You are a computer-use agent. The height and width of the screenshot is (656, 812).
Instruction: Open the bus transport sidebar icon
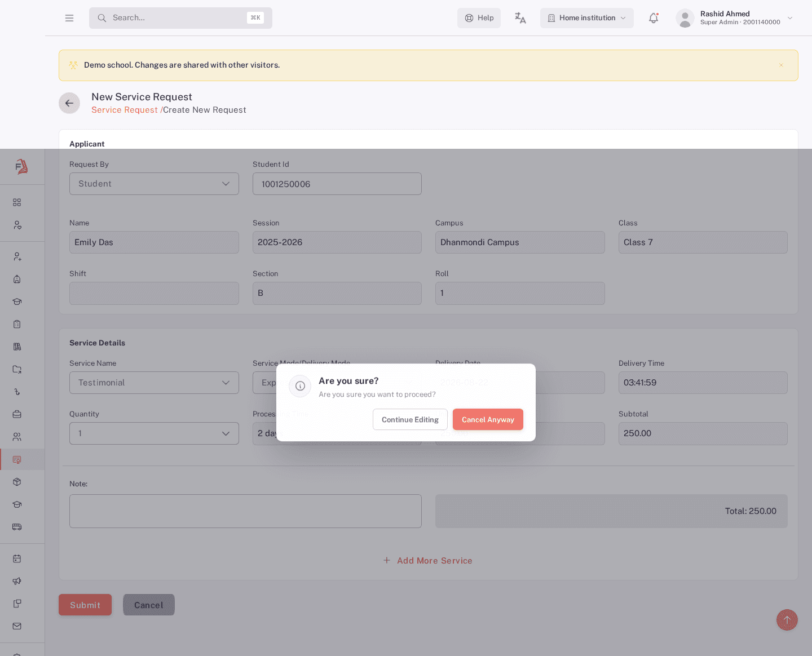(17, 527)
